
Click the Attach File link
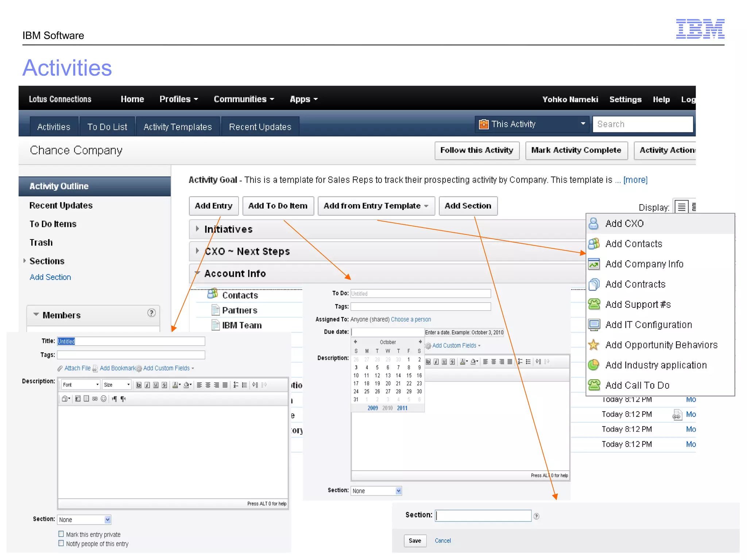[77, 368]
